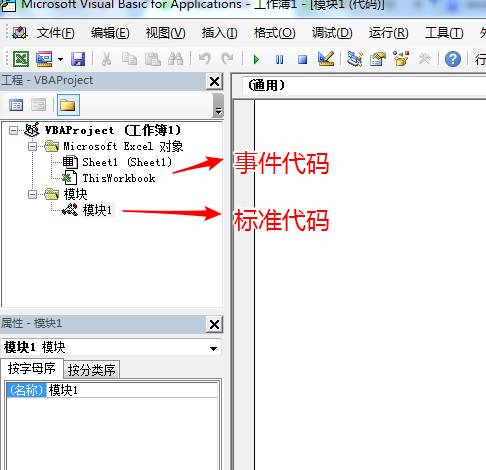
Task: Select Microsoft Excel 对象 folder
Action: 123,146
